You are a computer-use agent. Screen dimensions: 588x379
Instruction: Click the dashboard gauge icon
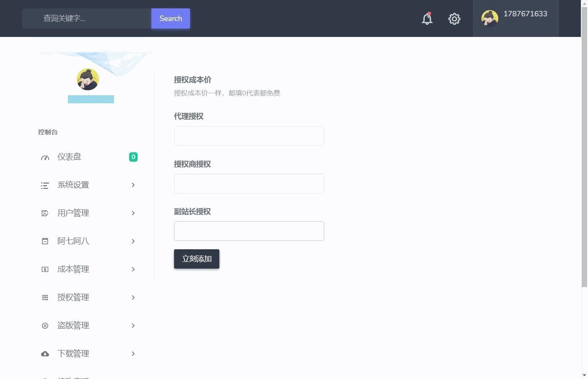(x=45, y=157)
